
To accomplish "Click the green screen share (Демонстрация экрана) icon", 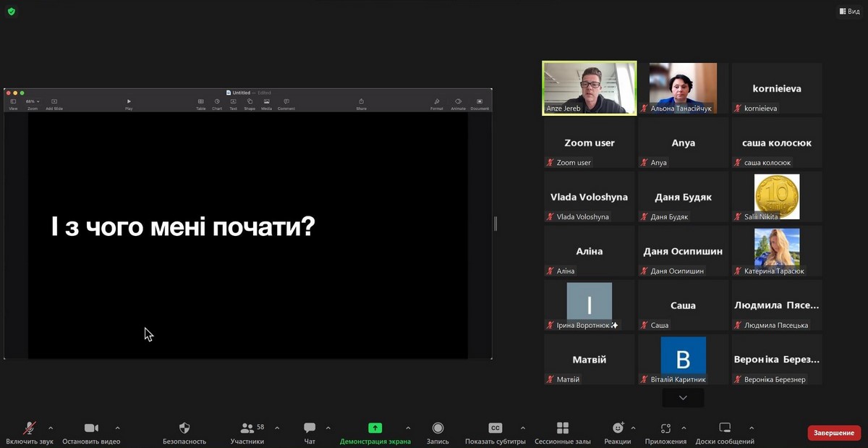I will pos(375,428).
